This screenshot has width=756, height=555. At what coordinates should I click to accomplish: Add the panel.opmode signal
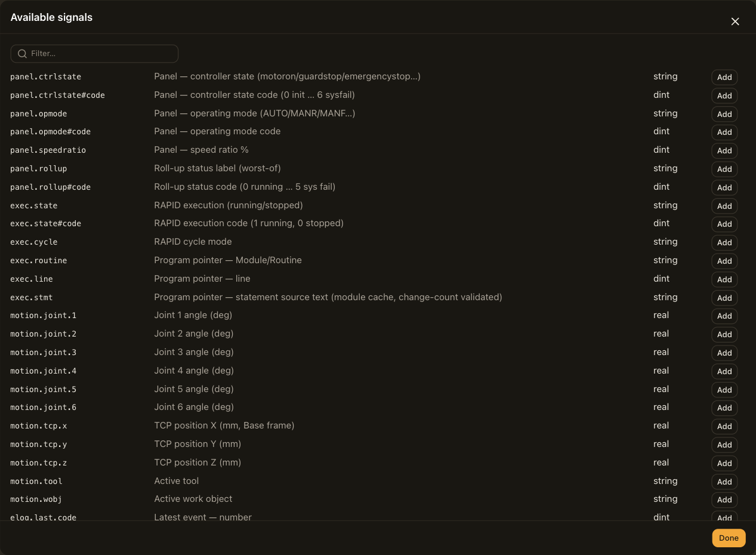[x=724, y=114]
